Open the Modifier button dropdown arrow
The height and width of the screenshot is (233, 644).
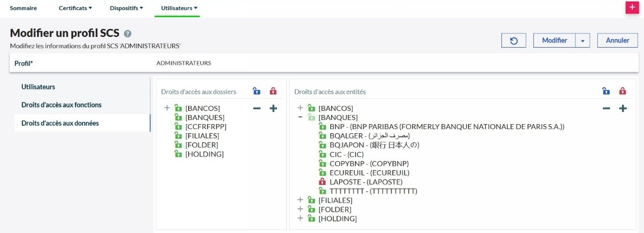point(583,41)
